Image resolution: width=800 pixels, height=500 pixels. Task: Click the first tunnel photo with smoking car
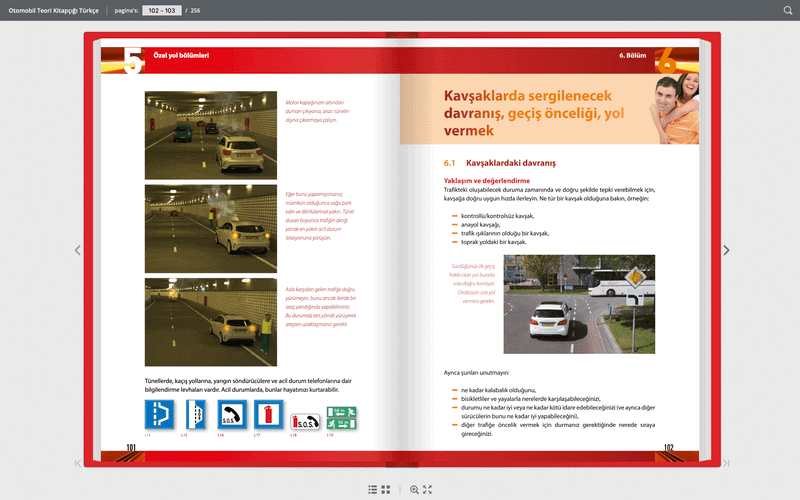click(x=211, y=135)
